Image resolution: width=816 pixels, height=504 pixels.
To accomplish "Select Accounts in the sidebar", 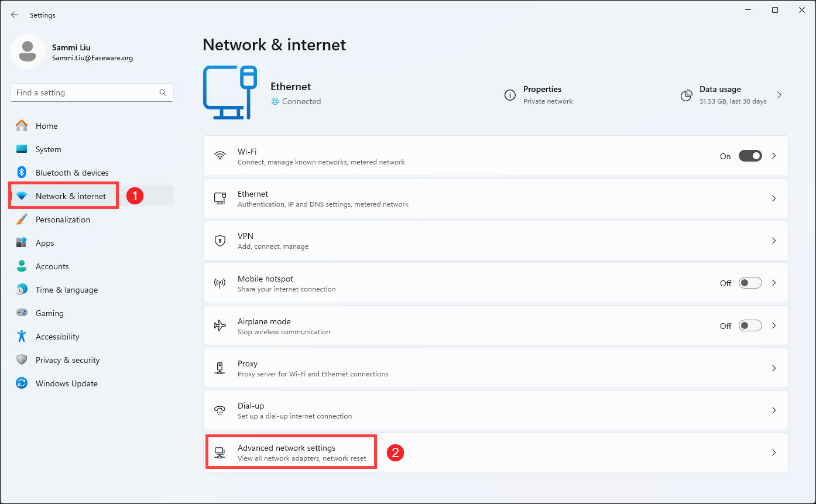I will (x=52, y=266).
